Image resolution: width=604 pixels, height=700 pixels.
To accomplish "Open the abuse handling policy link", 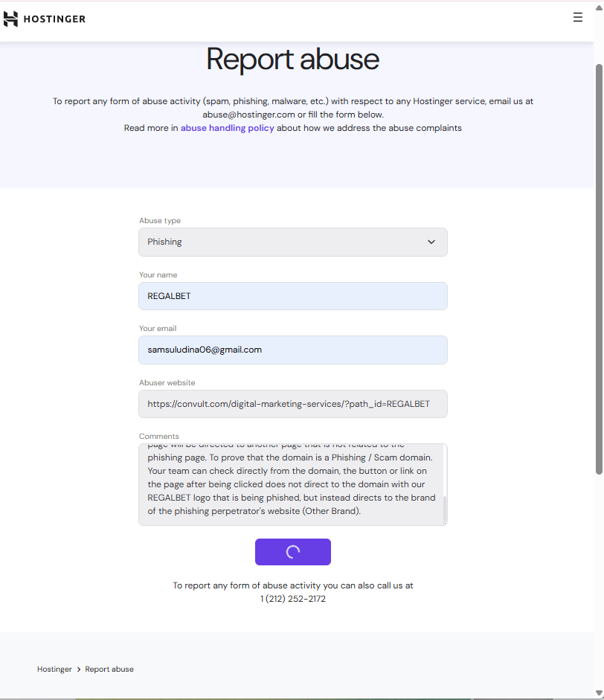I will (x=227, y=128).
